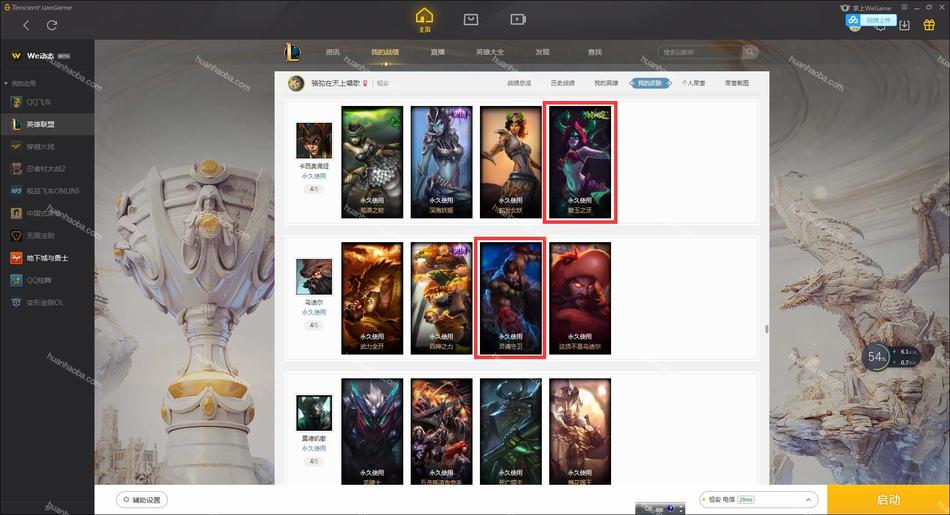Viewport: 950px width, 515px height.
Task: Open We动态 in the sidebar
Action: [41, 56]
